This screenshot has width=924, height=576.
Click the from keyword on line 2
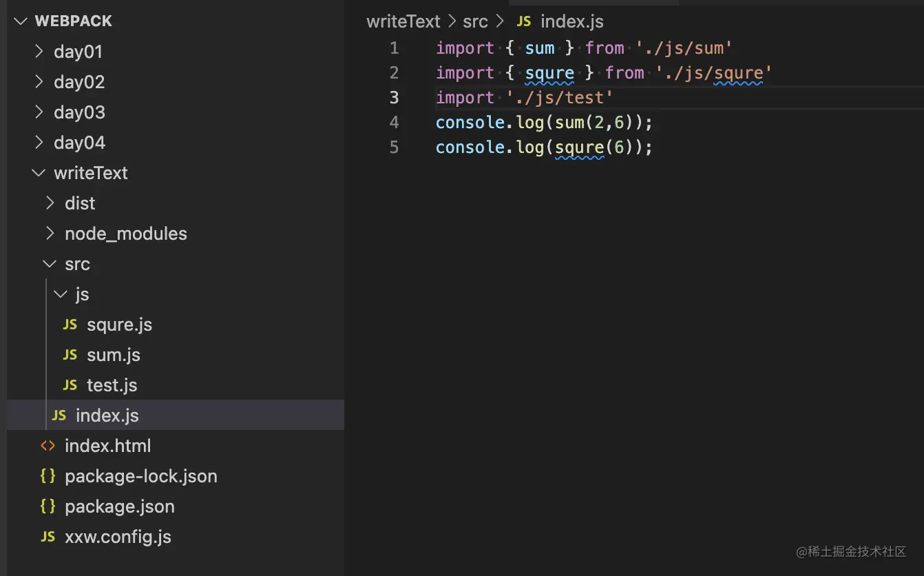(x=624, y=72)
